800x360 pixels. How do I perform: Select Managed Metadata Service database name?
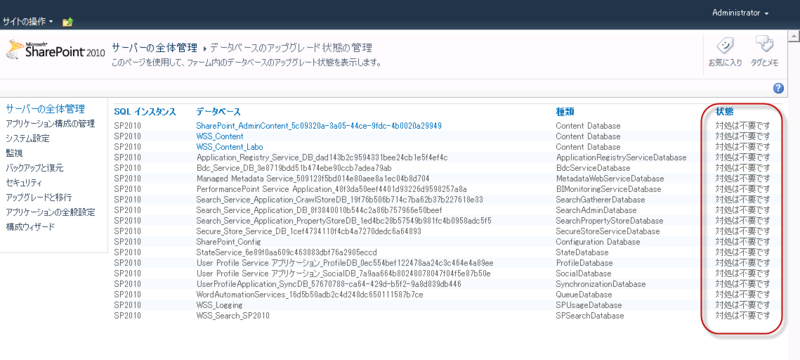(313, 178)
